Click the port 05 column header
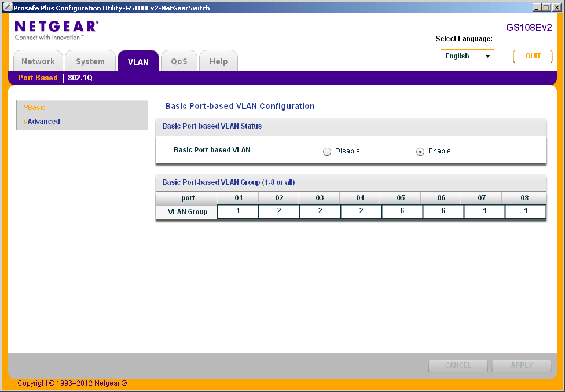 point(401,198)
